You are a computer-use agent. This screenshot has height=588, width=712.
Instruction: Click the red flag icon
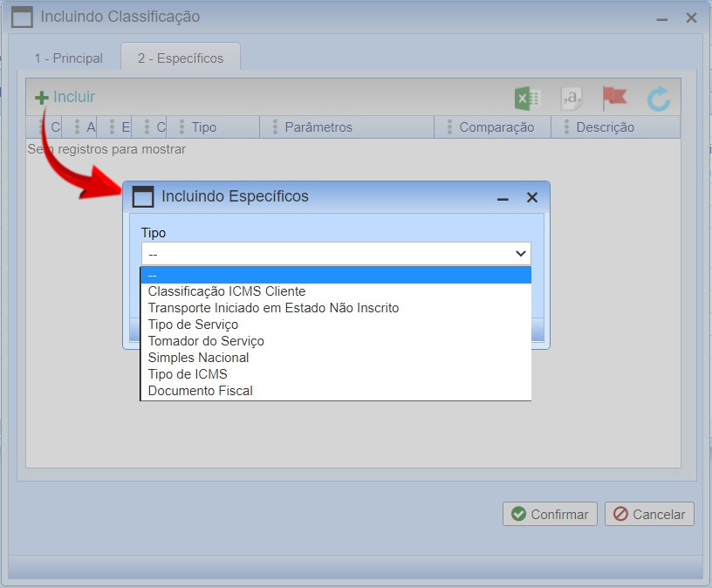tap(614, 98)
